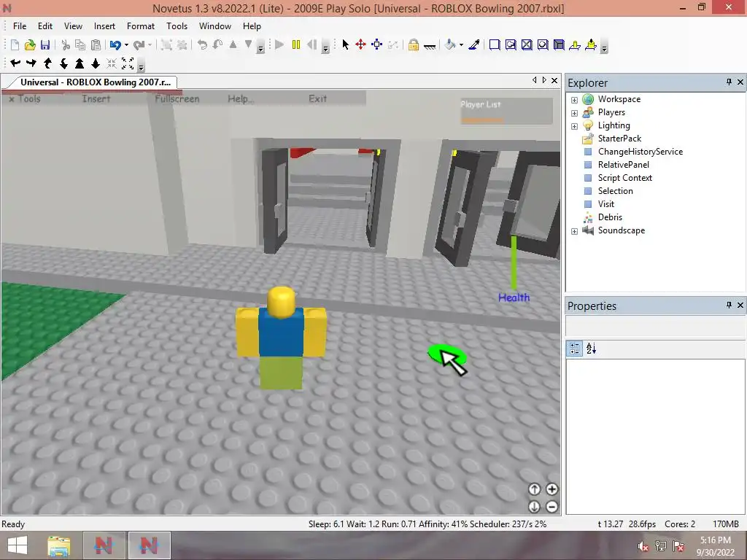Open the Fill color dropdown arrow
The height and width of the screenshot is (560, 747).
[461, 44]
